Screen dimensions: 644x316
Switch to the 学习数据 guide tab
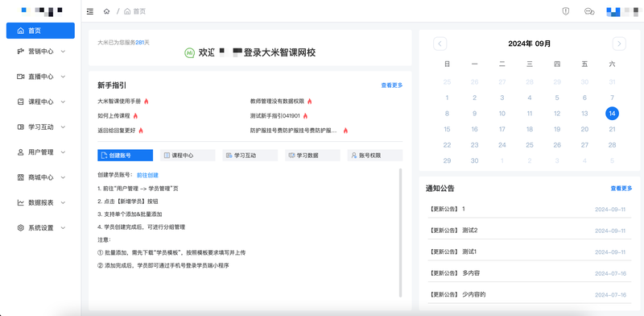pos(312,156)
